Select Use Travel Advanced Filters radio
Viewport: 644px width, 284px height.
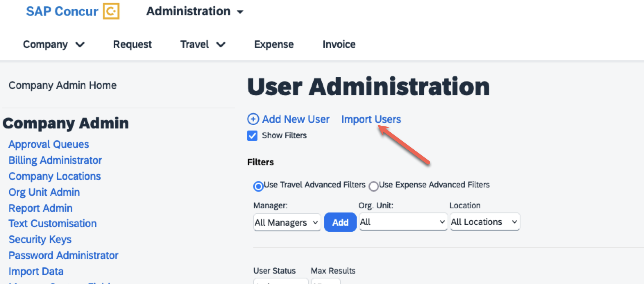click(x=258, y=186)
